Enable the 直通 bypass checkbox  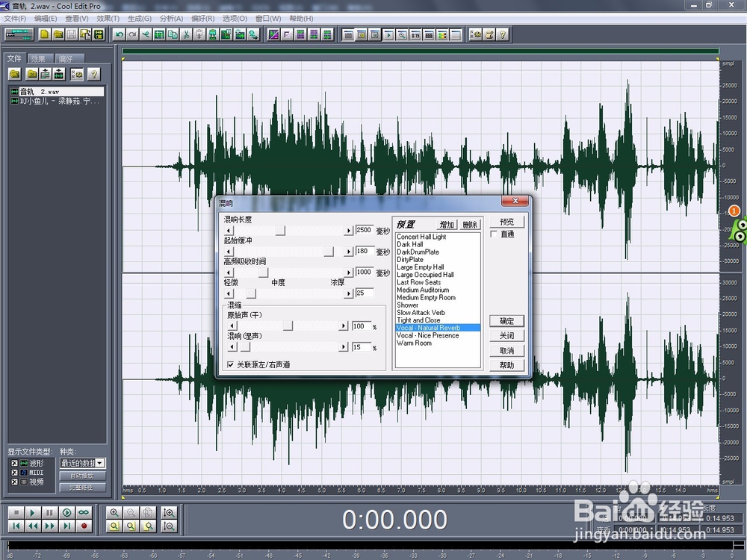[494, 234]
